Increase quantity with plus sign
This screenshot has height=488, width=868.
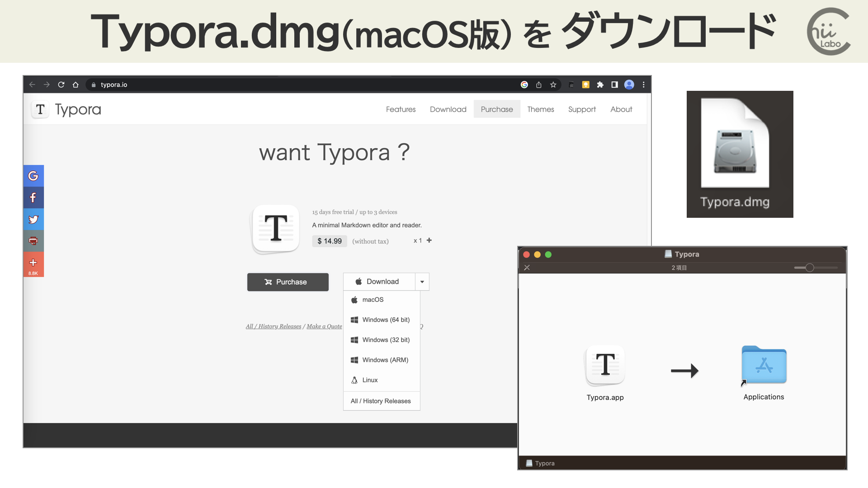coord(429,240)
